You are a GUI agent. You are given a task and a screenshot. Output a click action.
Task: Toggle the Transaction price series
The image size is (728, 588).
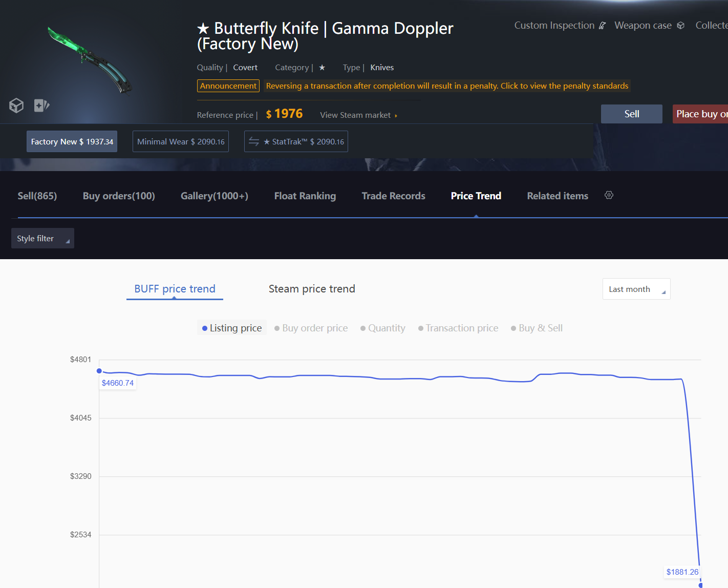tap(458, 328)
